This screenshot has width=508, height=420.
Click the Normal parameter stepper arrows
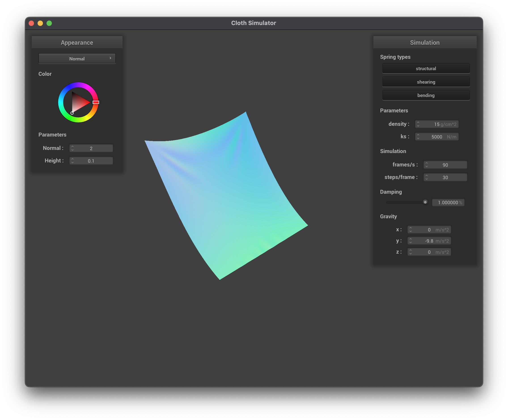(73, 148)
